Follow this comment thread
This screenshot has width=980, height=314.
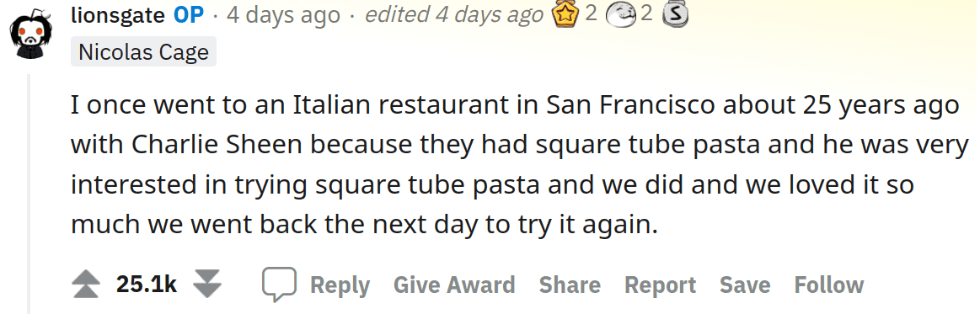(829, 285)
